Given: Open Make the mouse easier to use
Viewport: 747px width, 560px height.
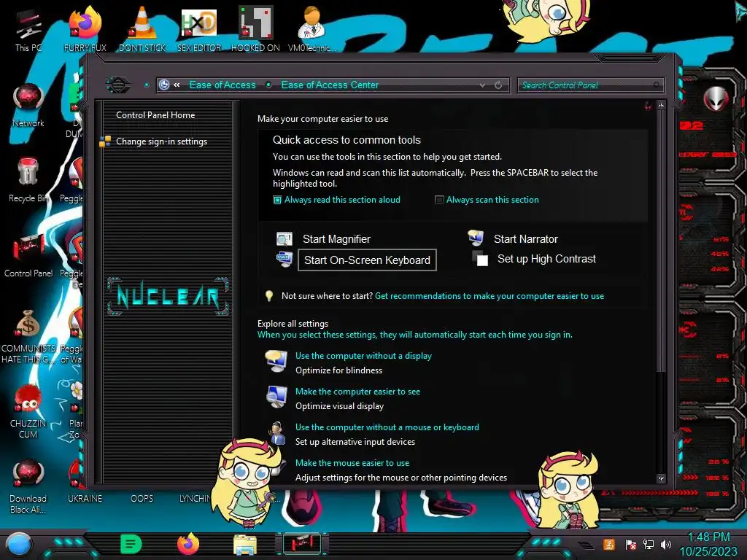Looking at the screenshot, I should [x=352, y=463].
